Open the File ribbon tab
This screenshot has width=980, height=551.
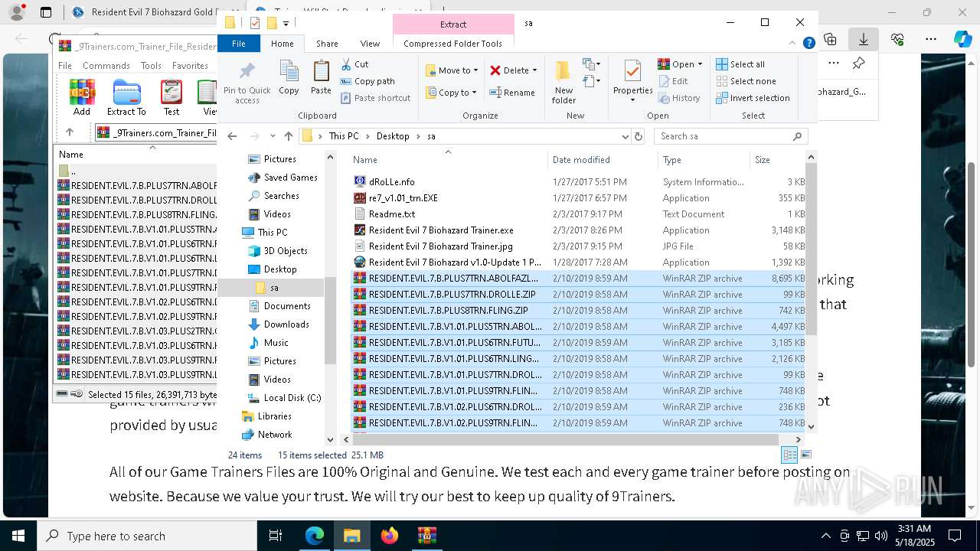click(239, 44)
